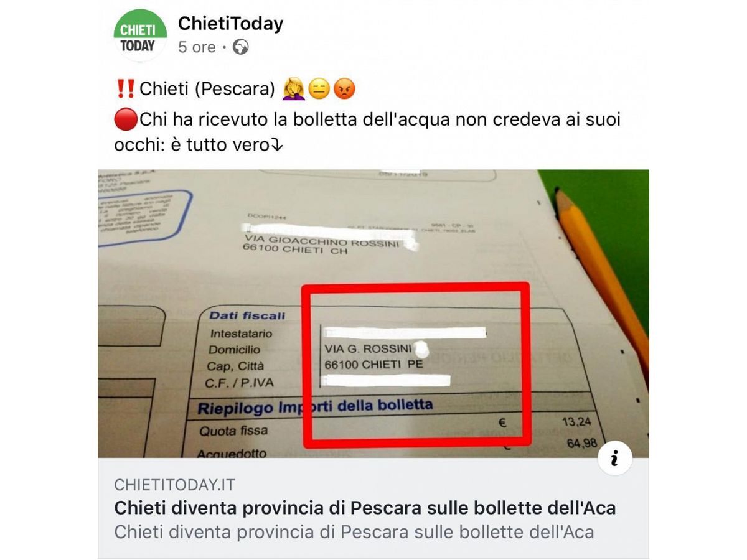Open the ChietiToday page name link
Viewport: 747px width, 560px height.
(230, 24)
